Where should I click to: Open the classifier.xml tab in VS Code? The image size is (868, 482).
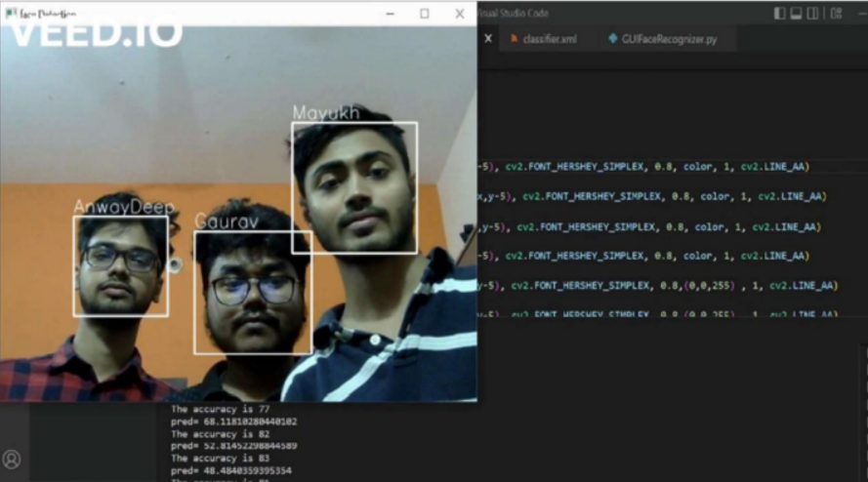[x=543, y=39]
